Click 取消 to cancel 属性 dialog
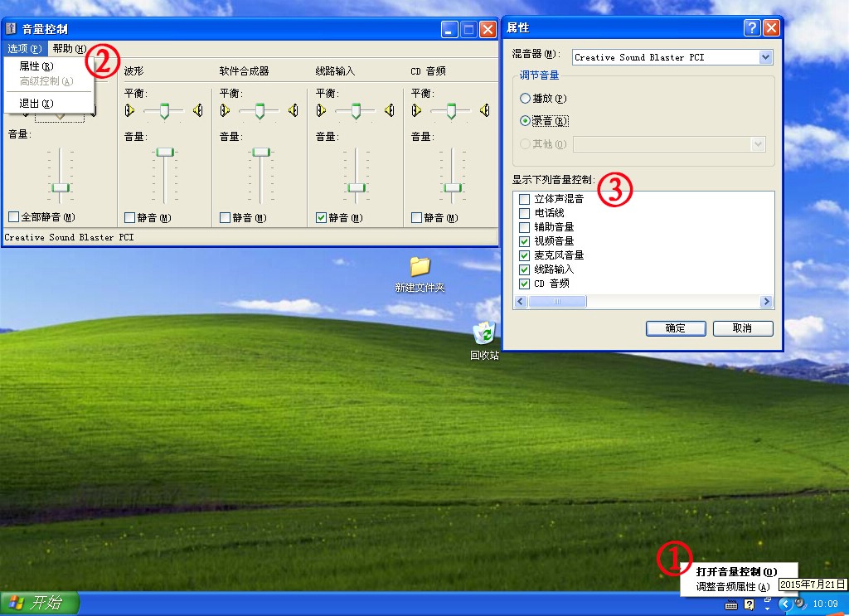The width and height of the screenshot is (849, 616). point(743,328)
